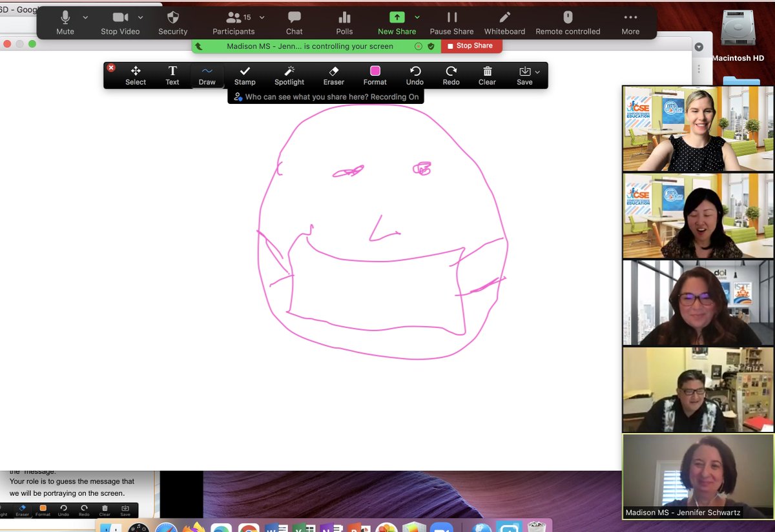Select the video thumbnail of woman with glasses
This screenshot has height=532, width=775.
pyautogui.click(x=698, y=302)
